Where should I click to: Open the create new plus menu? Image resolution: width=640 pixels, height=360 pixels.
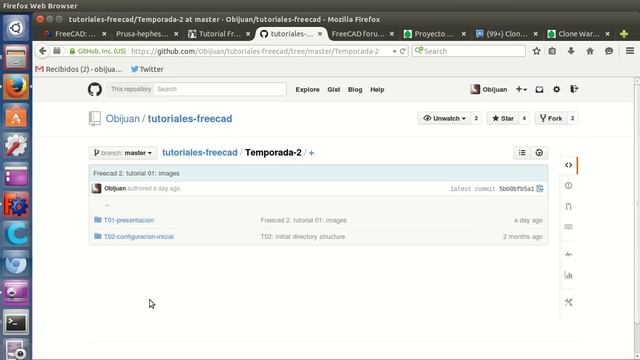tap(521, 89)
